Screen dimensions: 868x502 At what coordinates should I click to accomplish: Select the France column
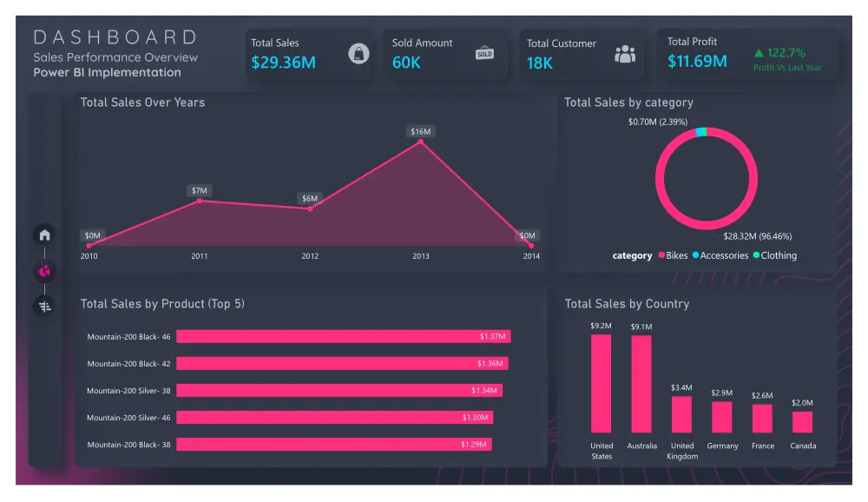(x=762, y=419)
